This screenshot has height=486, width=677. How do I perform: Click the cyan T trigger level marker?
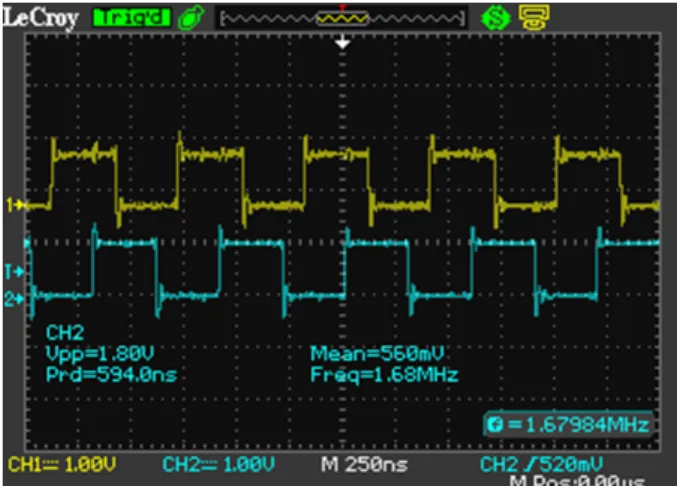(x=13, y=272)
